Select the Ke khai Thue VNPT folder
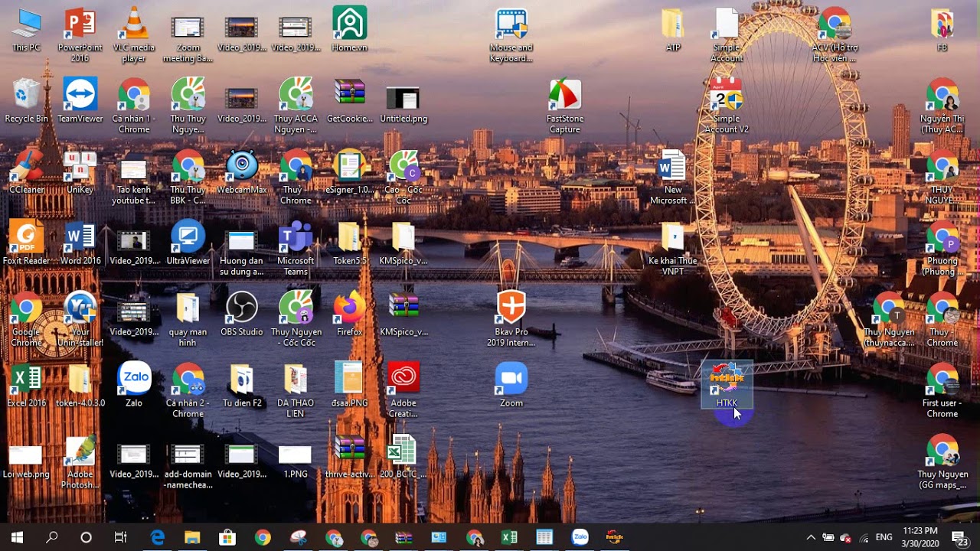Viewport: 980px width, 551px height. pos(673,248)
